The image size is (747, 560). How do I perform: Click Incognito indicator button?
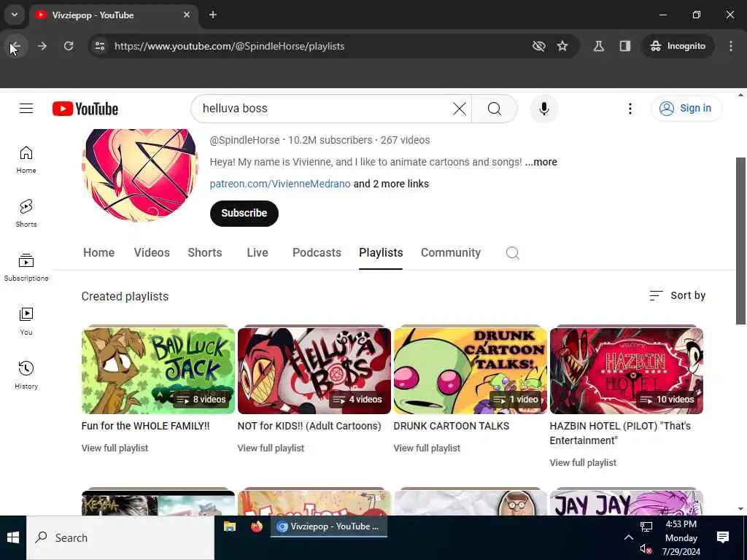pyautogui.click(x=678, y=46)
